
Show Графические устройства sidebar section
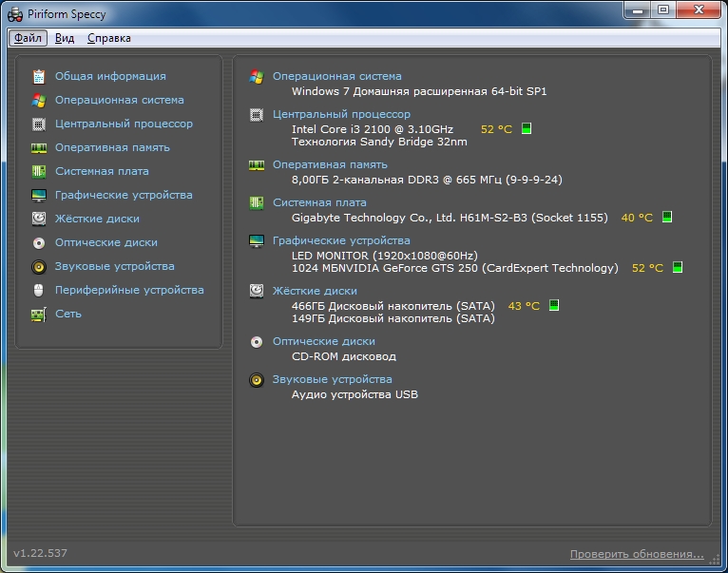[x=124, y=195]
